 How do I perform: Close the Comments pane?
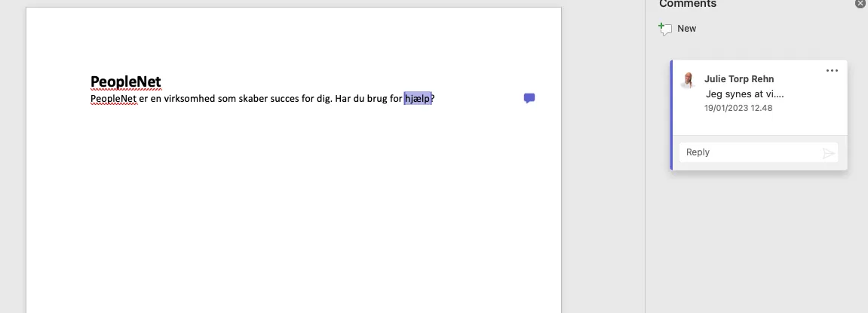[x=860, y=3]
